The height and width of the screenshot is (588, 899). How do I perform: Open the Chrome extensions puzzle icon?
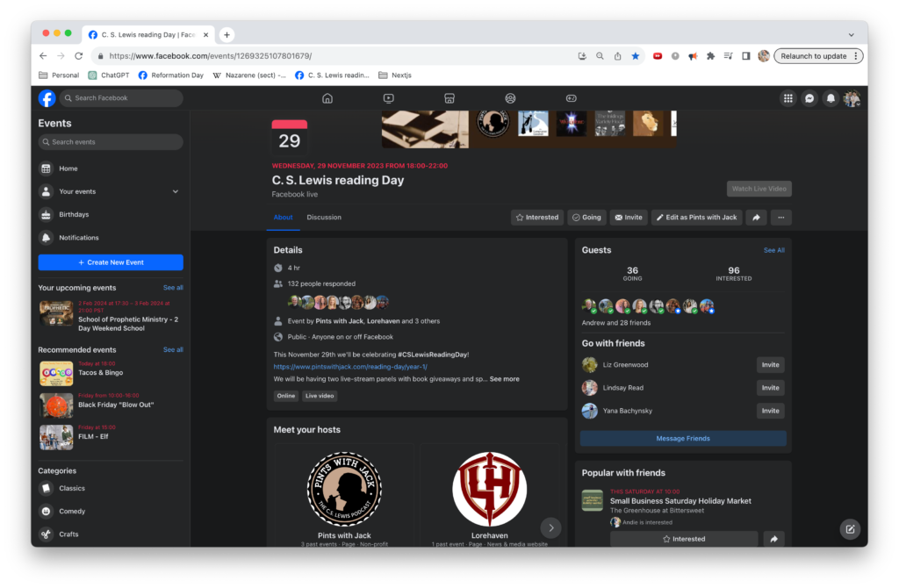click(x=710, y=56)
